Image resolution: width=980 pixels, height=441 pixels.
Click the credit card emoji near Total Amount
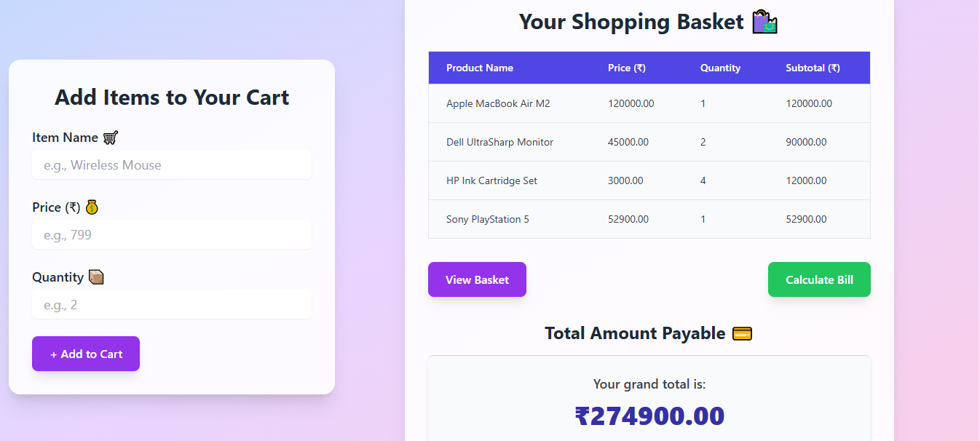(x=742, y=333)
